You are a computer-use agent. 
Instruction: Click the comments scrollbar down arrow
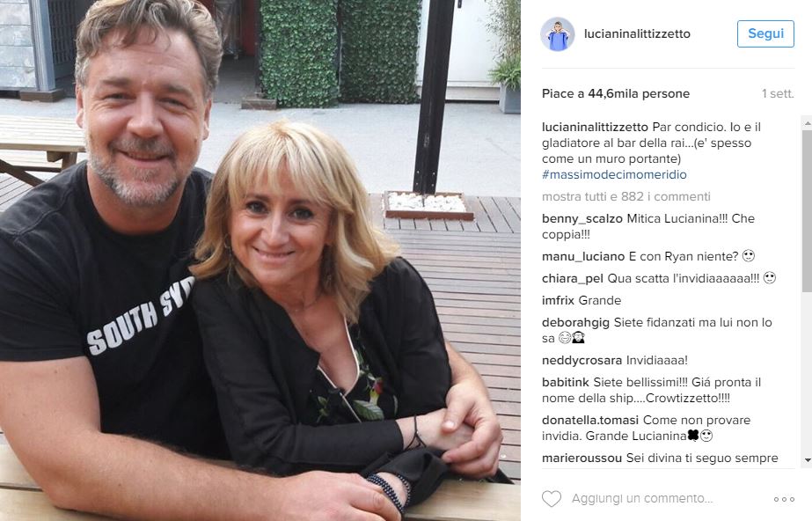pos(808,460)
